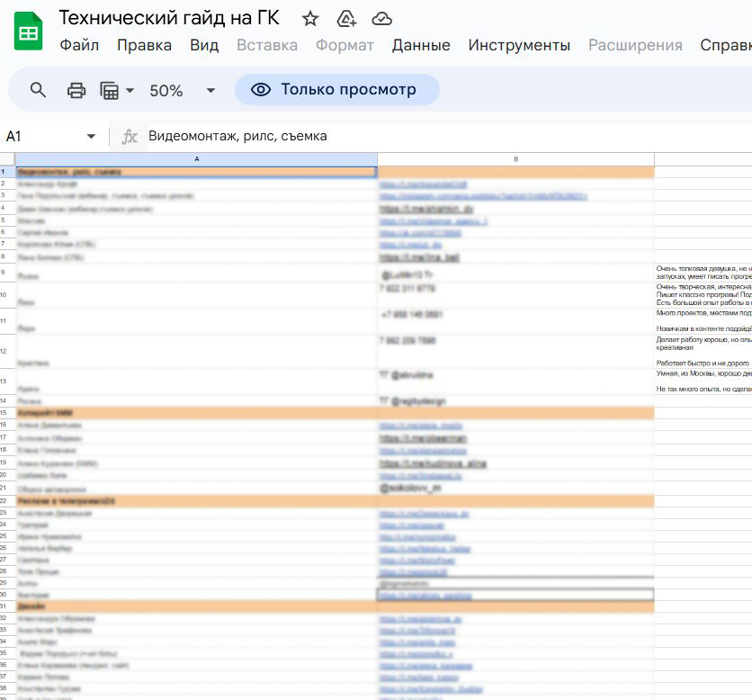Open the link in row 4 column B
The image size is (752, 700).
(x=426, y=209)
